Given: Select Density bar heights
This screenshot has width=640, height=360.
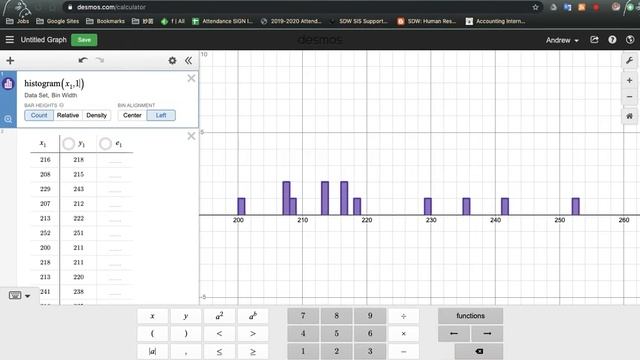Looking at the screenshot, I should click(96, 116).
